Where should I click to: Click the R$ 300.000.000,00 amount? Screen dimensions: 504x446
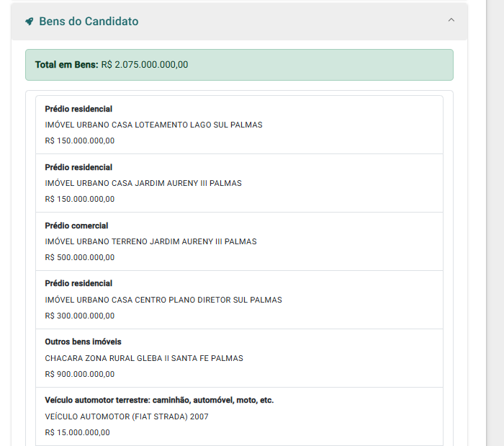point(80,316)
